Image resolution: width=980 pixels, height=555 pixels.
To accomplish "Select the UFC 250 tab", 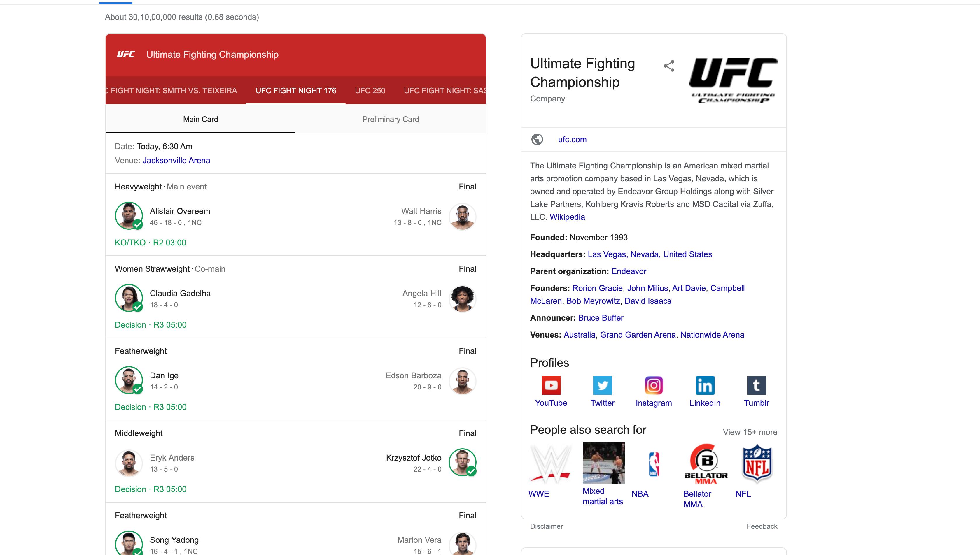I will pyautogui.click(x=370, y=91).
